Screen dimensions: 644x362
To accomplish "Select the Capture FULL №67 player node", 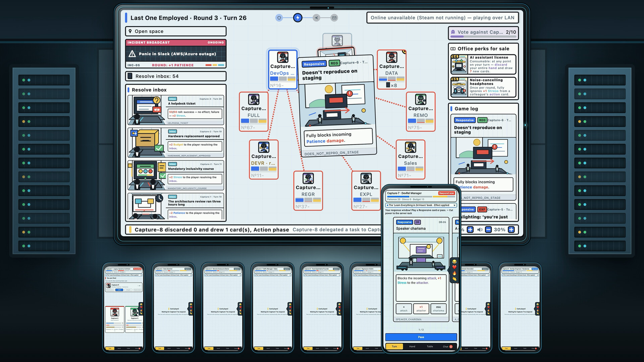I will pos(254,112).
